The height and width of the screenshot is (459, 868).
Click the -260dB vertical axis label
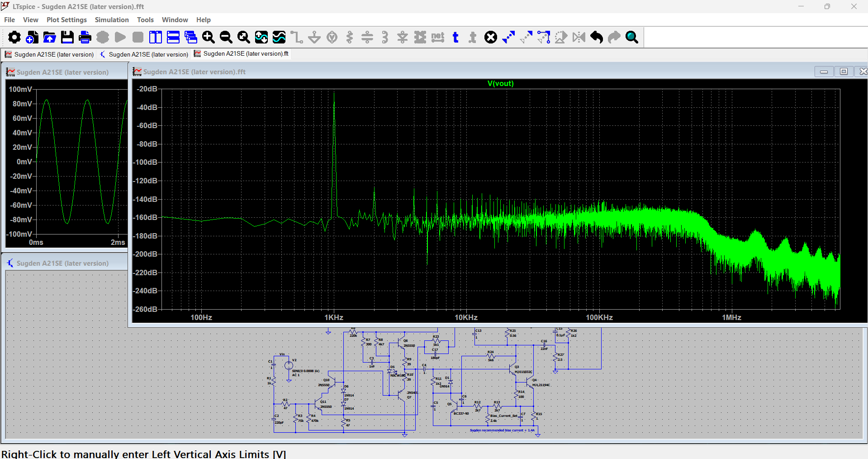pyautogui.click(x=146, y=309)
